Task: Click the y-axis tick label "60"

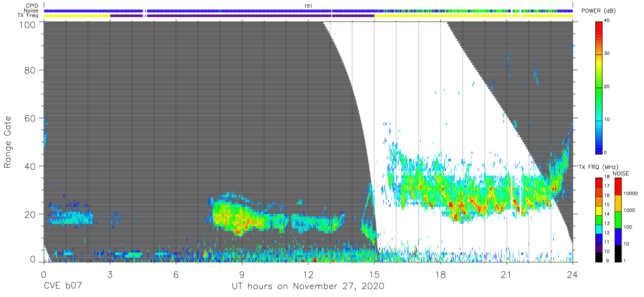Action: (x=30, y=118)
